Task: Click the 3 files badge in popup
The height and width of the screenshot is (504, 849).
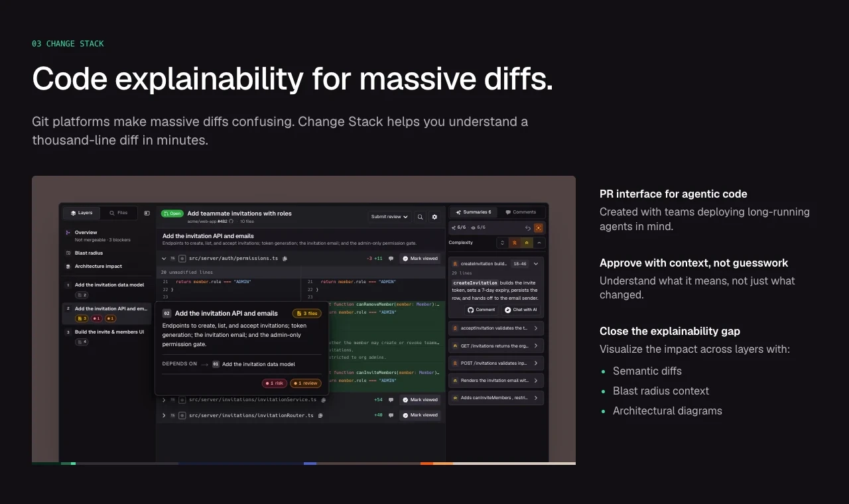Action: (x=306, y=313)
